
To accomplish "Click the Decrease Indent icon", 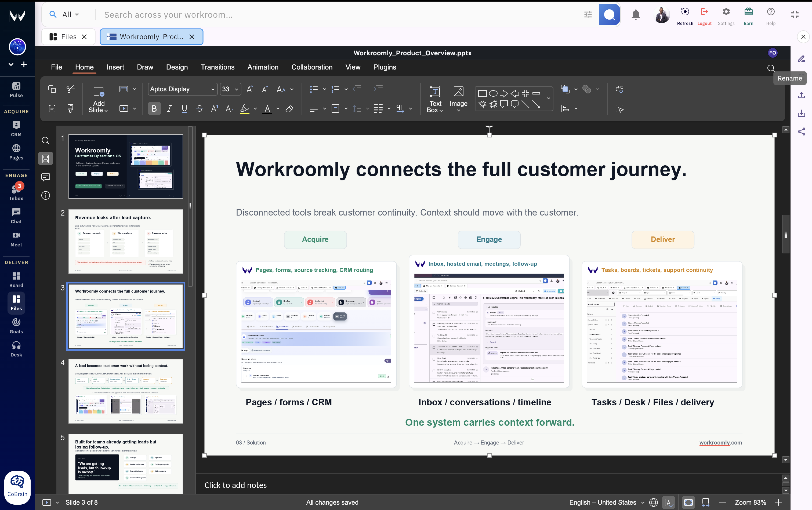I will (357, 89).
